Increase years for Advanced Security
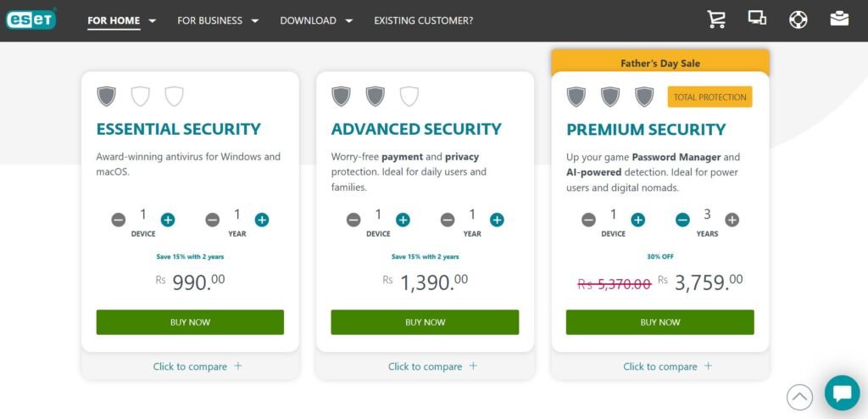 [497, 220]
